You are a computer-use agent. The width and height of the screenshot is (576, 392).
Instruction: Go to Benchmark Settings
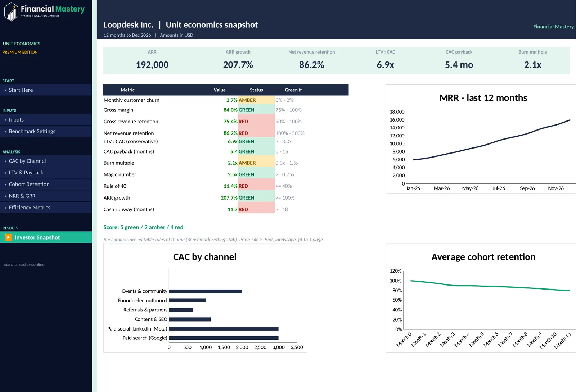tap(46, 131)
